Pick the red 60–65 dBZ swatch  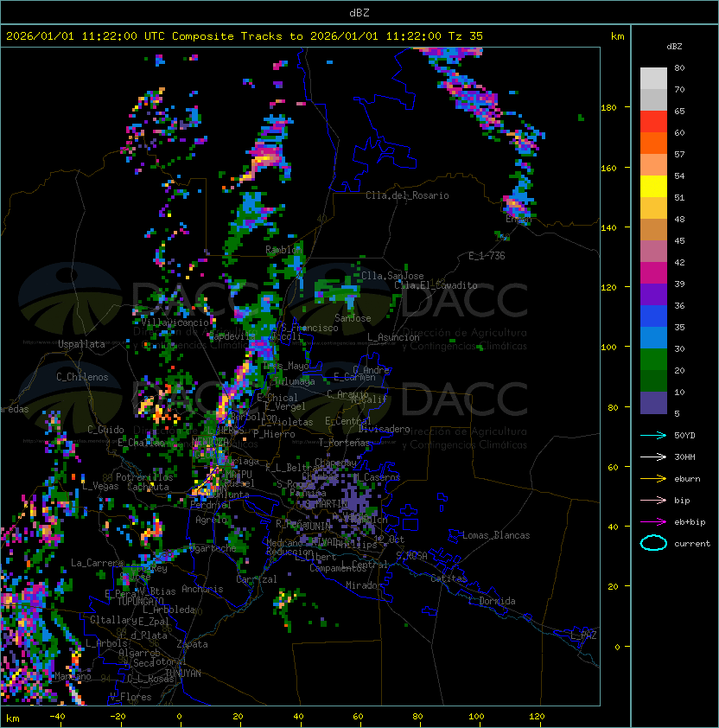click(x=653, y=121)
